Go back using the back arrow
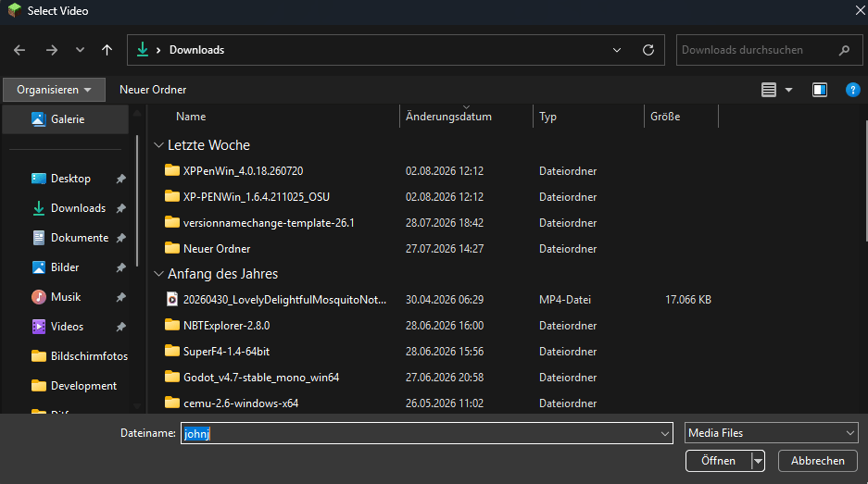 coord(19,50)
